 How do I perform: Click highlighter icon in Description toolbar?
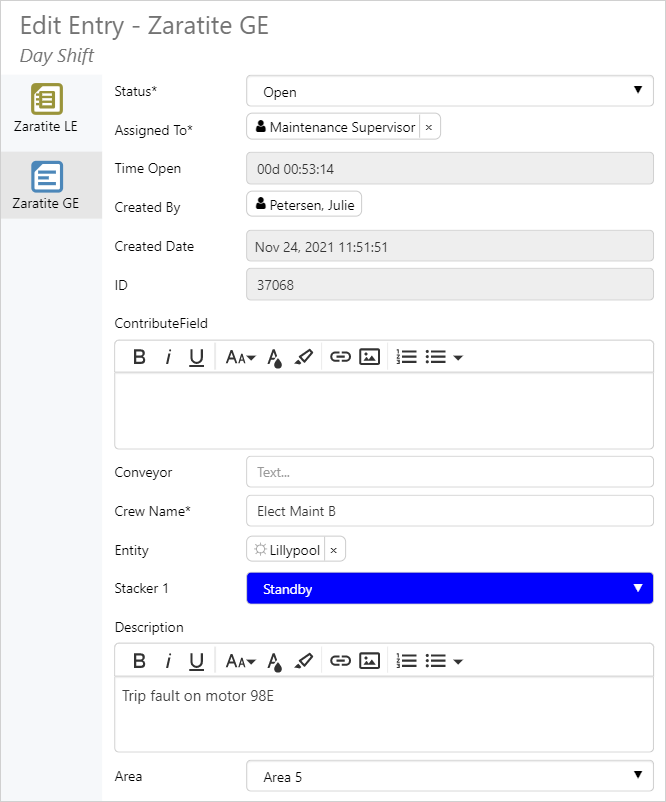(x=304, y=661)
